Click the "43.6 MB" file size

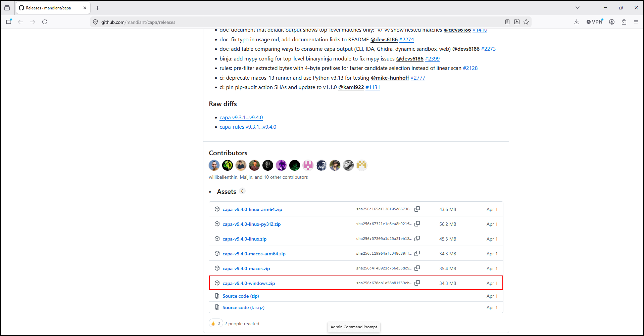(x=448, y=209)
